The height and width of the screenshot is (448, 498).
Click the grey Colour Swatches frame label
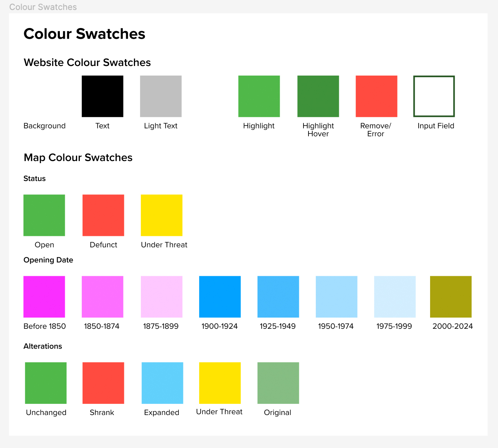[x=43, y=7]
